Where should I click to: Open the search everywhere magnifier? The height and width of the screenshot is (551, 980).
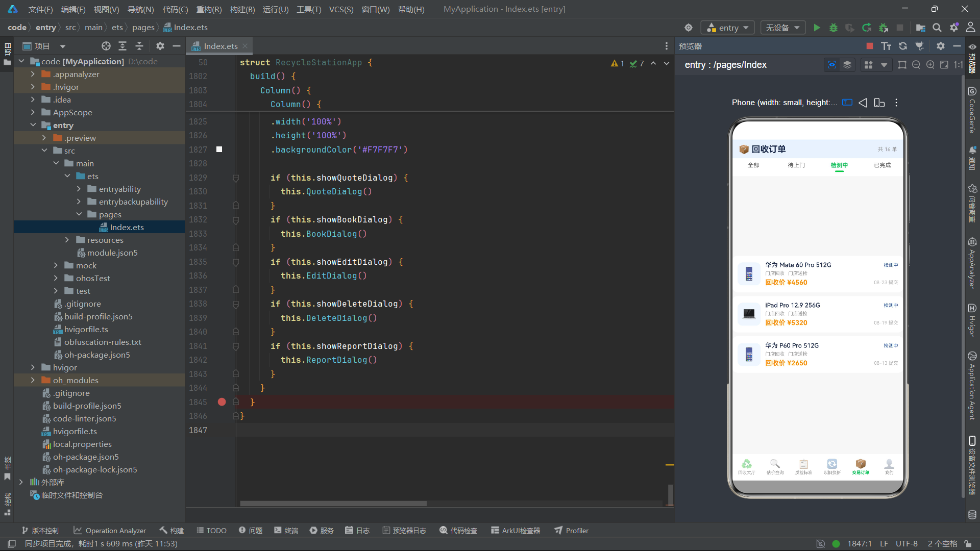click(937, 28)
